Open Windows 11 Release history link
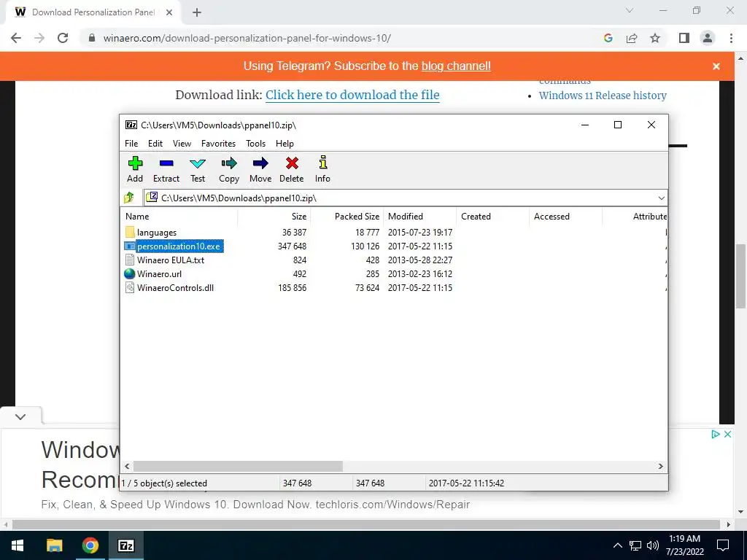 603,96
